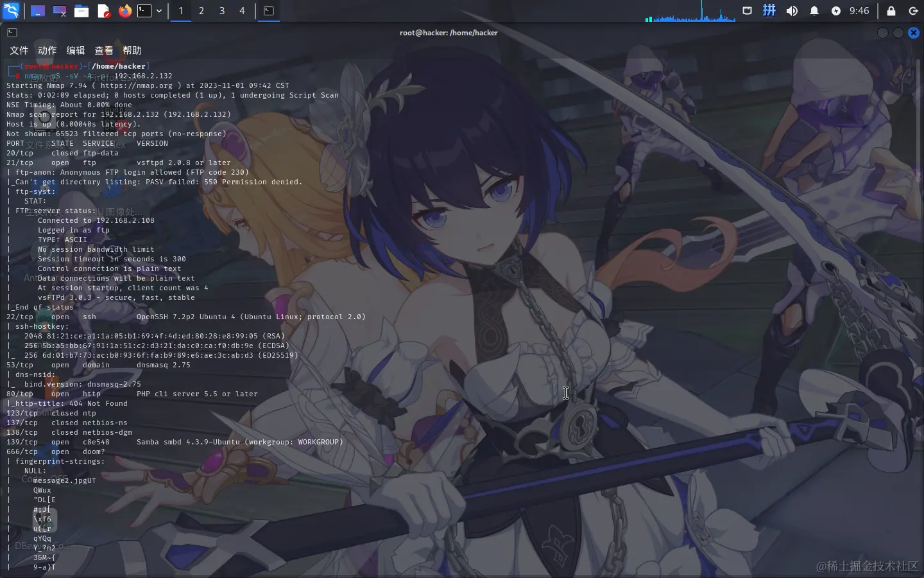The height and width of the screenshot is (578, 924).
Task: Open the power manager icon
Action: (836, 11)
